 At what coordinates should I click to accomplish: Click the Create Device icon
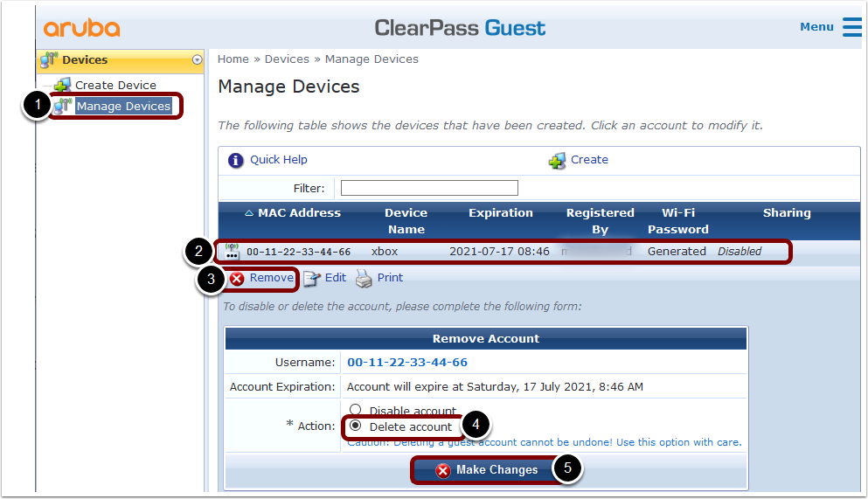[x=63, y=85]
